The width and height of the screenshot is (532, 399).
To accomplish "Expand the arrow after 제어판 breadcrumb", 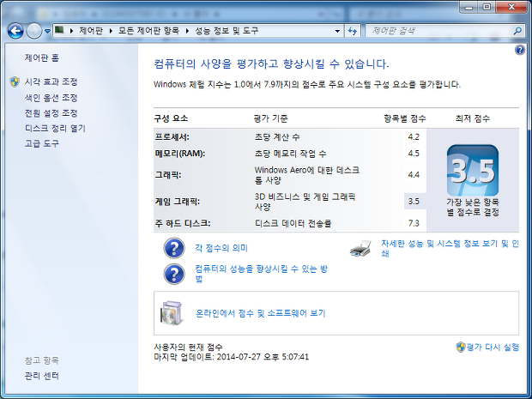I will (111, 31).
